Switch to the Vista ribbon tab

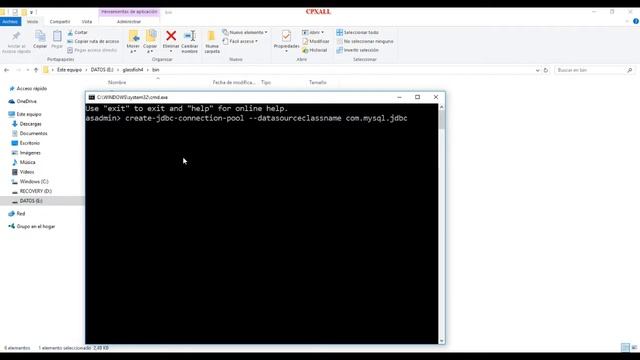tap(87, 22)
